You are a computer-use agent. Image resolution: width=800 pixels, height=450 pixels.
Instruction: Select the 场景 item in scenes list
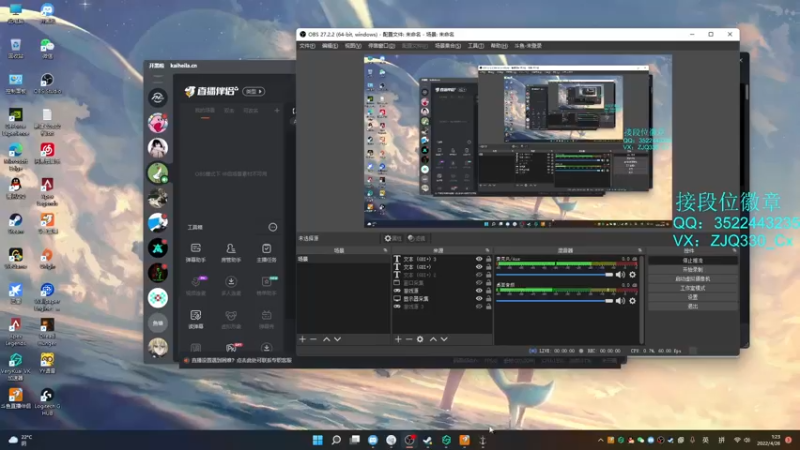pyautogui.click(x=343, y=259)
